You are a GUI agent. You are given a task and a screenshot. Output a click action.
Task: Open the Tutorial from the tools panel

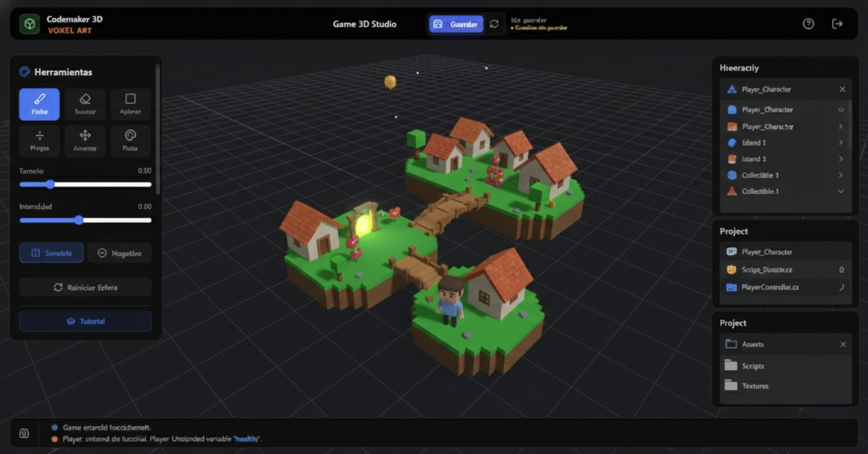pyautogui.click(x=85, y=321)
